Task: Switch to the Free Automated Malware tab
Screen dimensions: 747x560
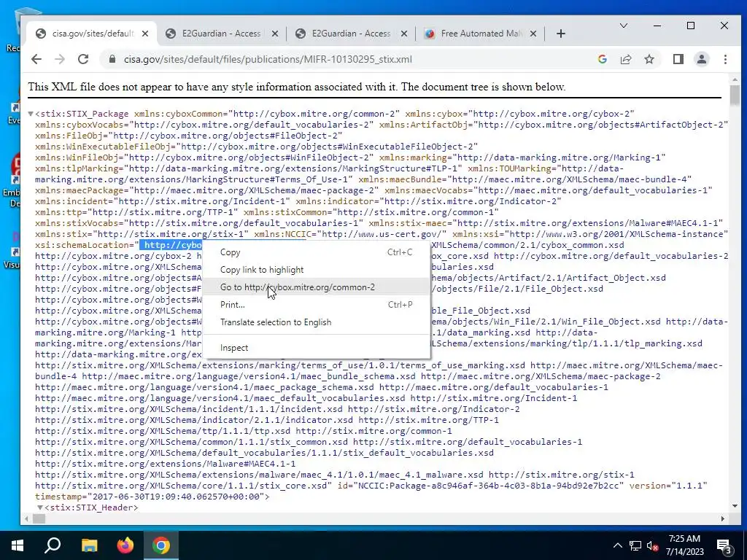Action: point(480,34)
